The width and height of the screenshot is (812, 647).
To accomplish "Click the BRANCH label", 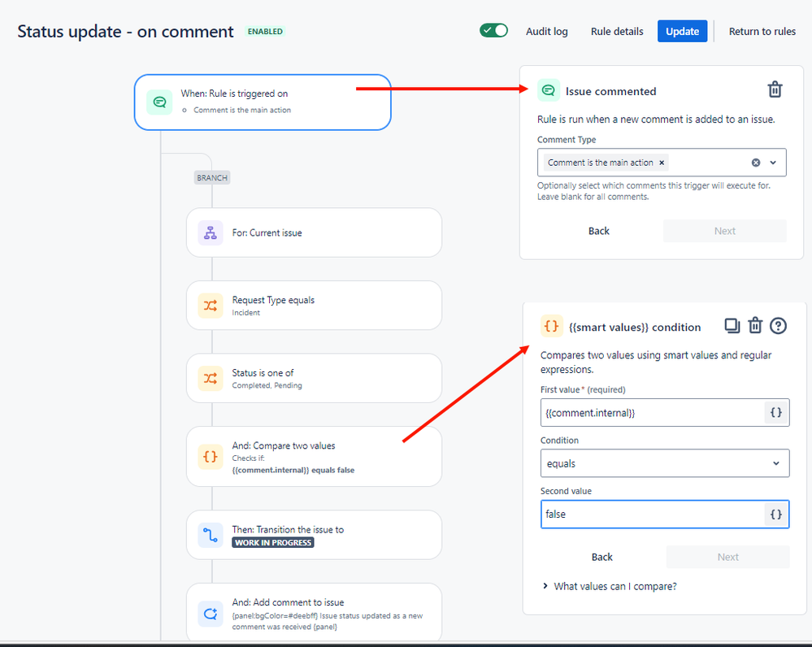I will 212,178.
